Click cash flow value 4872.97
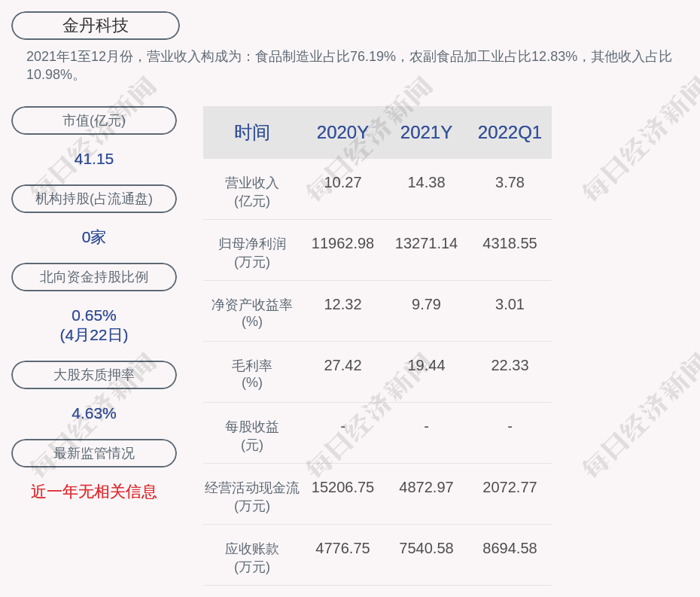 [426, 487]
